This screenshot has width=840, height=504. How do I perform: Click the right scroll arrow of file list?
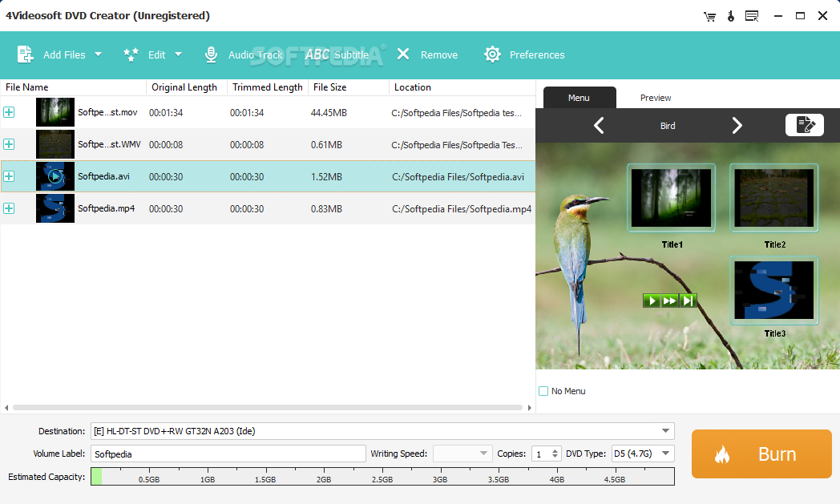pyautogui.click(x=529, y=408)
